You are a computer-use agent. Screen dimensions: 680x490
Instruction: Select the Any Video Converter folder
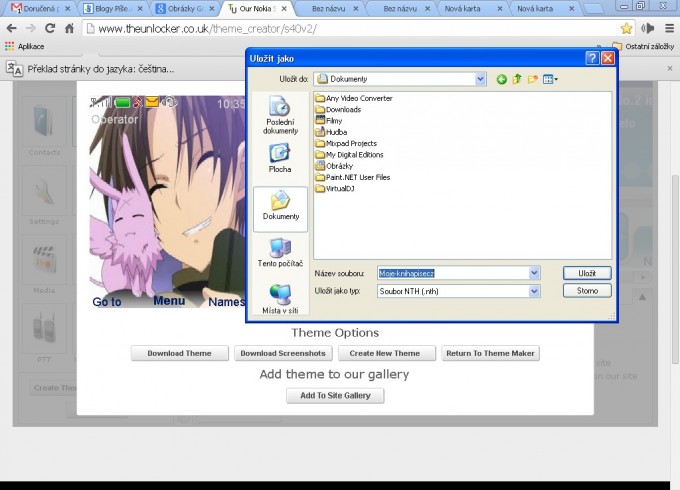click(354, 98)
